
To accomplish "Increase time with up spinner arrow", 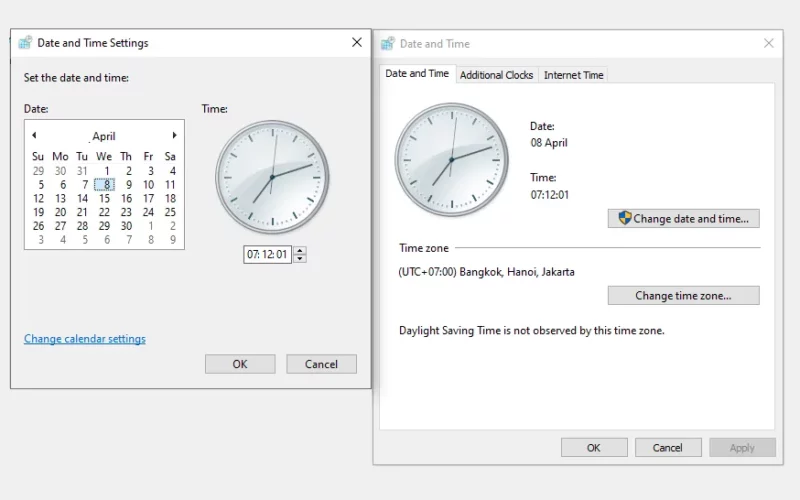I will [x=300, y=250].
